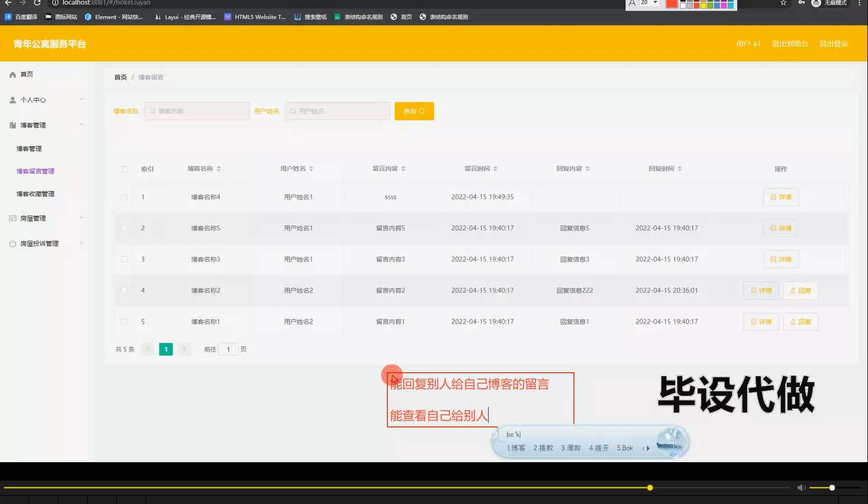The width and height of the screenshot is (868, 504).
Task: Click the home icon beside 首页 in sidebar
Action: [x=13, y=74]
